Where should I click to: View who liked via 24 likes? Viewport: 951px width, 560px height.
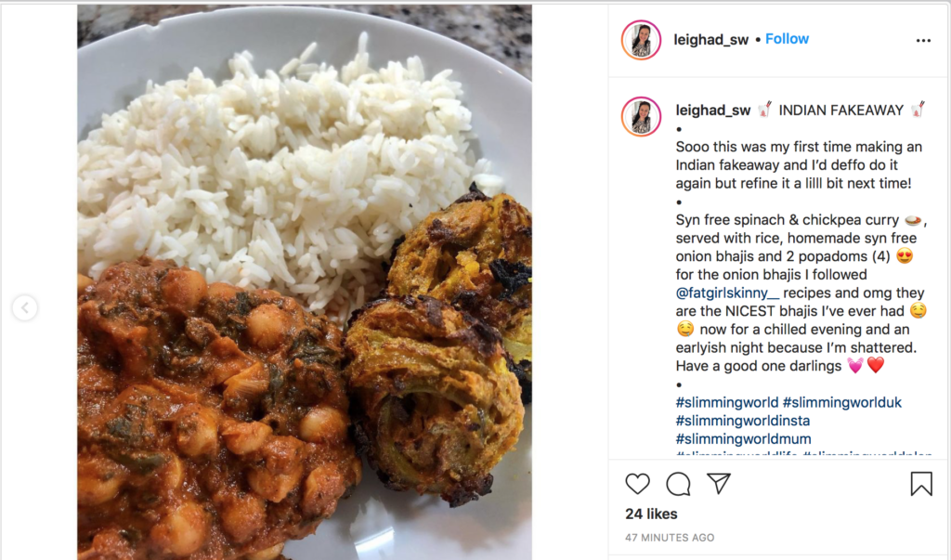pos(651,514)
